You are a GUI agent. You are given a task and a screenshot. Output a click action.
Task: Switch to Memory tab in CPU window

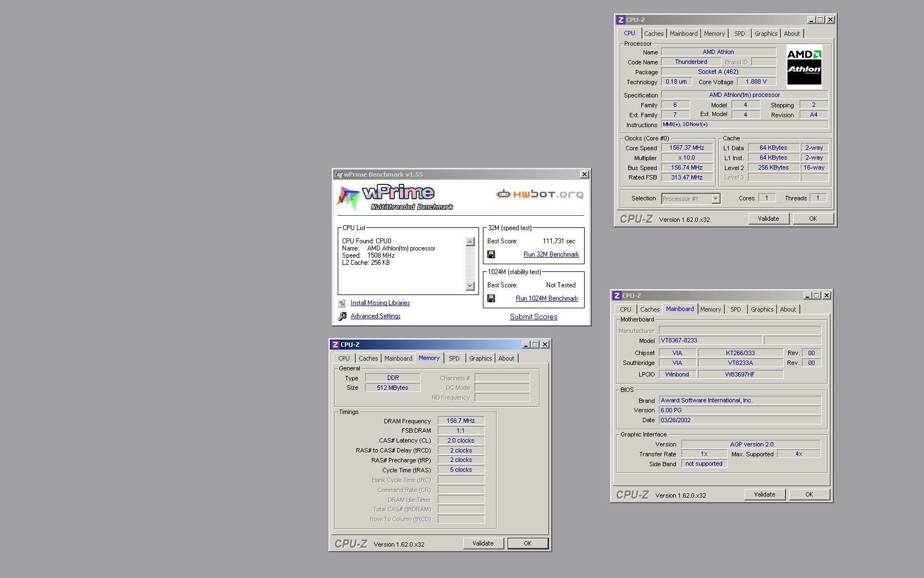tap(714, 34)
